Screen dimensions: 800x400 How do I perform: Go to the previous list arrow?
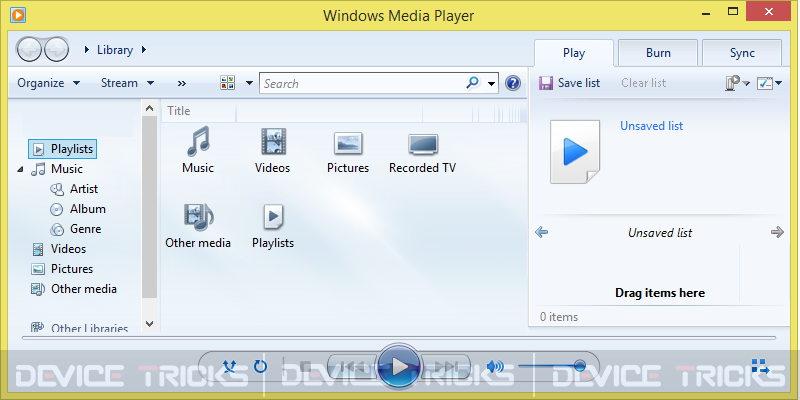pyautogui.click(x=541, y=233)
